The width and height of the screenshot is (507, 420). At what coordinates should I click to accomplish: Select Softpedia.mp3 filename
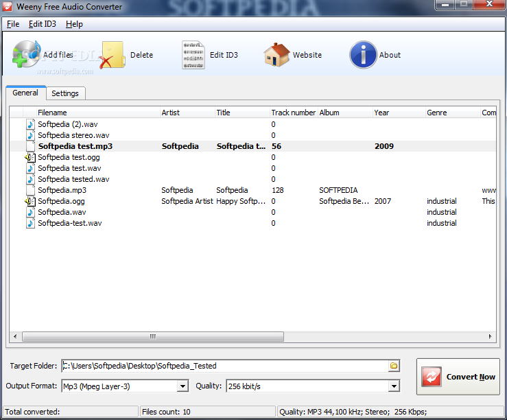(62, 190)
